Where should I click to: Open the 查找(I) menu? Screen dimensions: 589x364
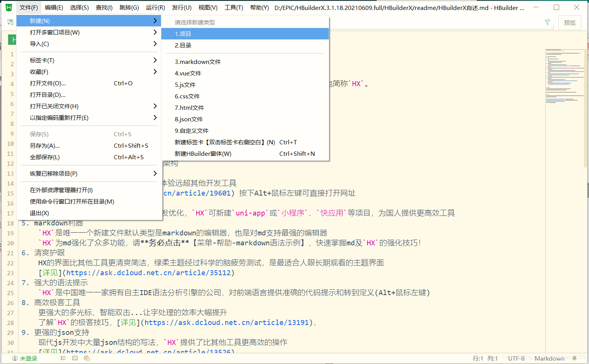coord(104,7)
